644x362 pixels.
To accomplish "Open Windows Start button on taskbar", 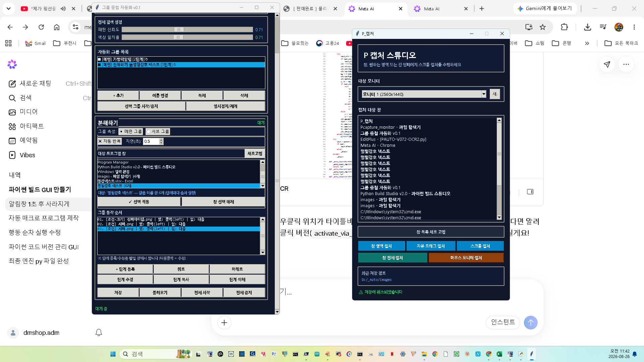I will 113,354.
